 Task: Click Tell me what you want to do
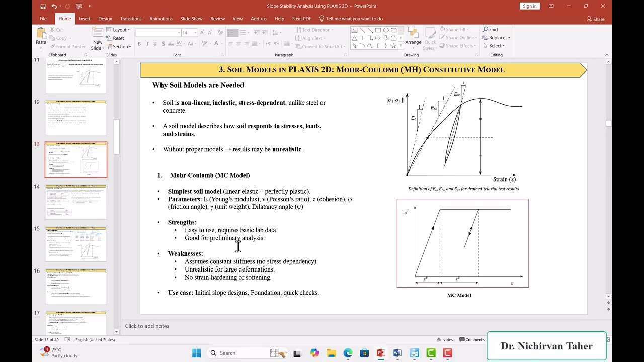click(x=351, y=19)
